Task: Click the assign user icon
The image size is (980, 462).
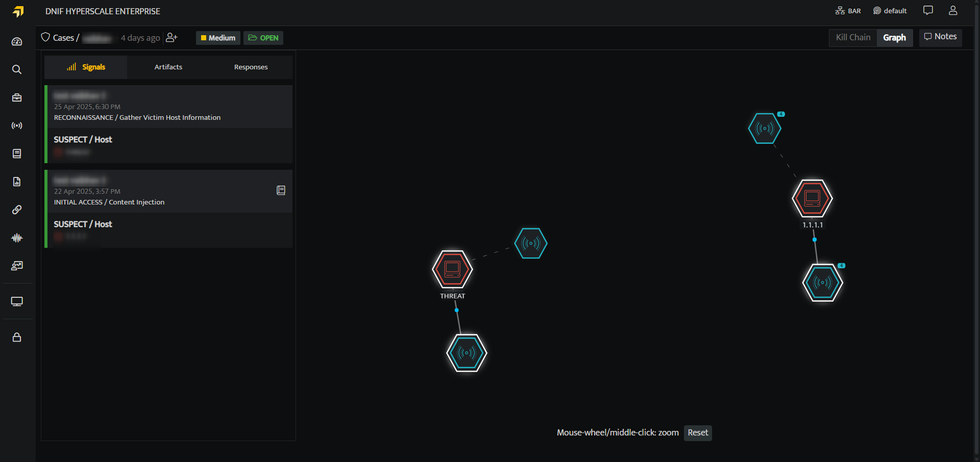Action: (x=171, y=38)
